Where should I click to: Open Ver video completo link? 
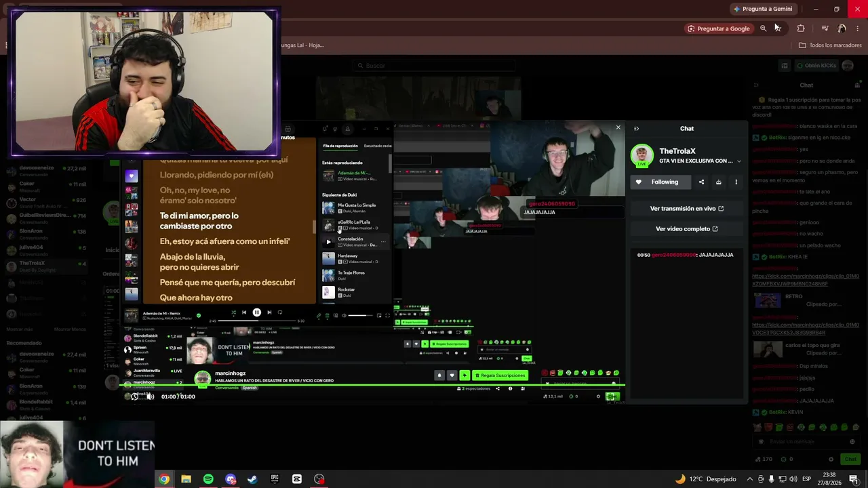(x=686, y=229)
